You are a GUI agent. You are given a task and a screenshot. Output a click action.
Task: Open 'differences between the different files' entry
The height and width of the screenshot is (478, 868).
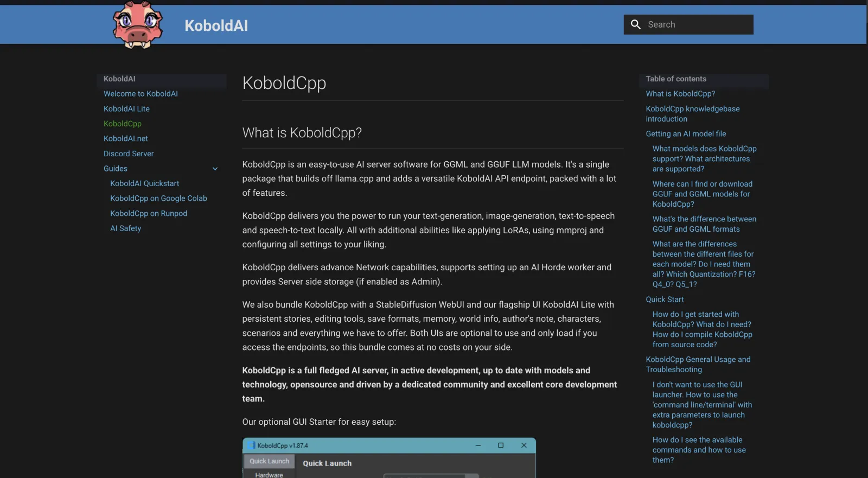704,264
